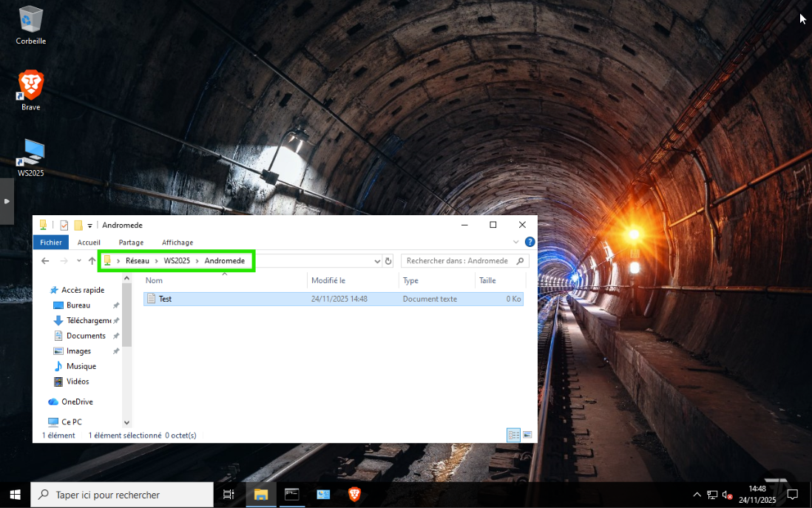Switch to large thumbnails view button
Screen dimensions: 812x508
527,436
